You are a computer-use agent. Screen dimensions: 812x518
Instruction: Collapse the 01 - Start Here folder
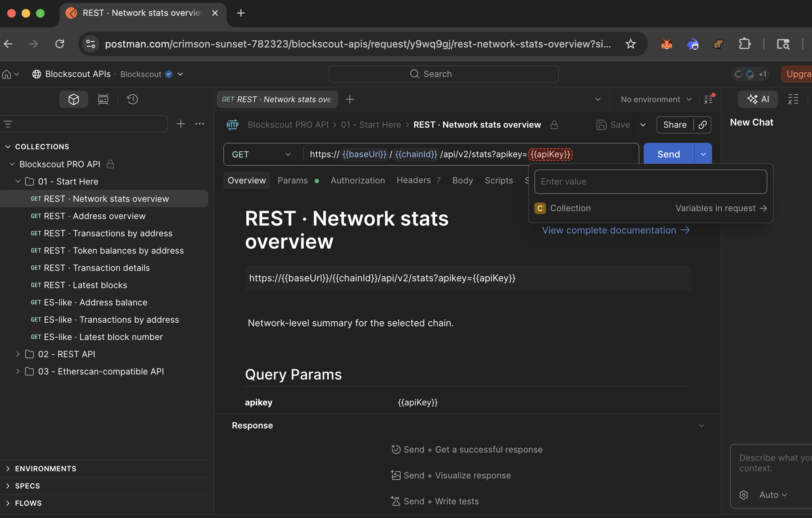pyautogui.click(x=18, y=181)
